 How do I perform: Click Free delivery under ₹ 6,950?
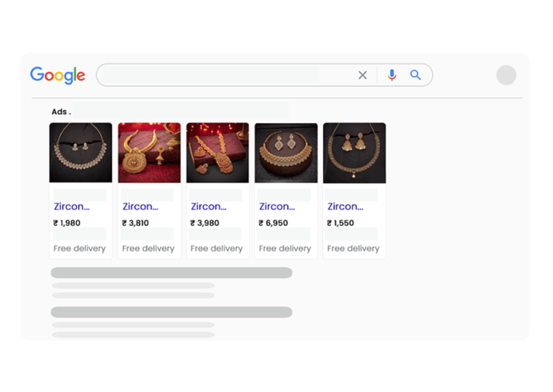click(x=285, y=248)
